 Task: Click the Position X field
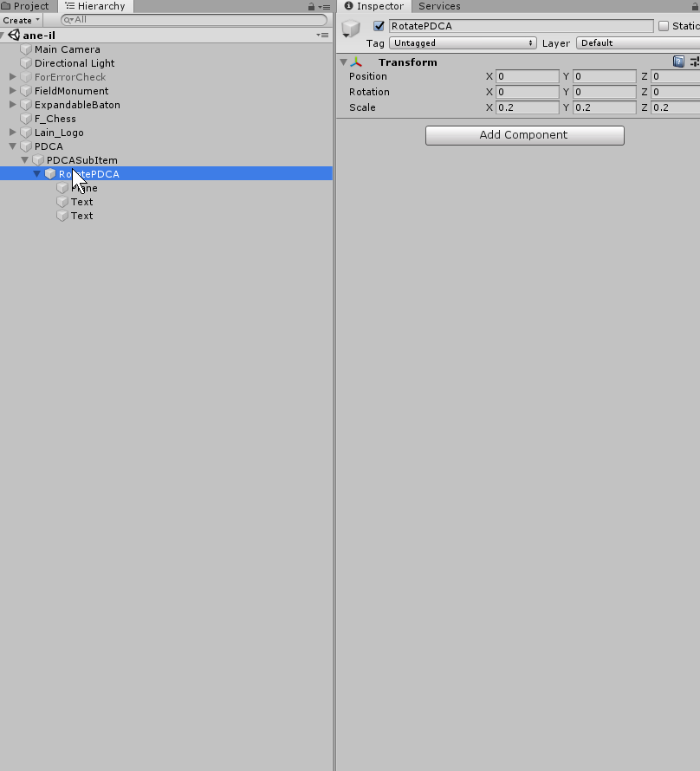click(x=527, y=76)
